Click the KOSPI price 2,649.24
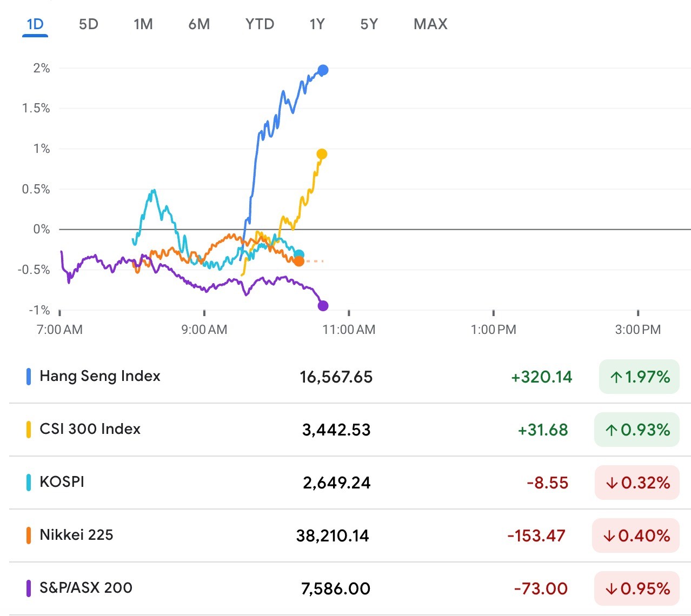 tap(336, 483)
